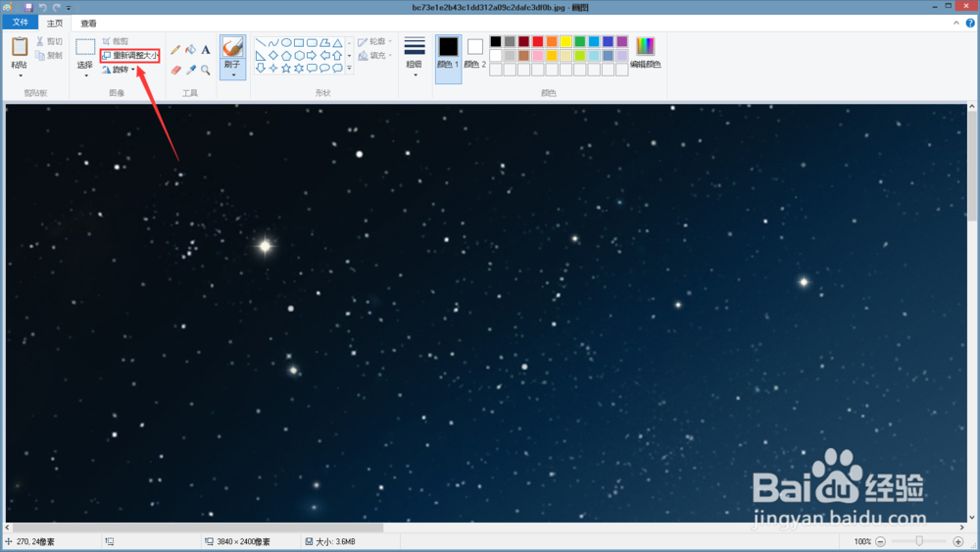The height and width of the screenshot is (552, 980).
Task: Pick the right arrow shape
Action: pos(312,56)
